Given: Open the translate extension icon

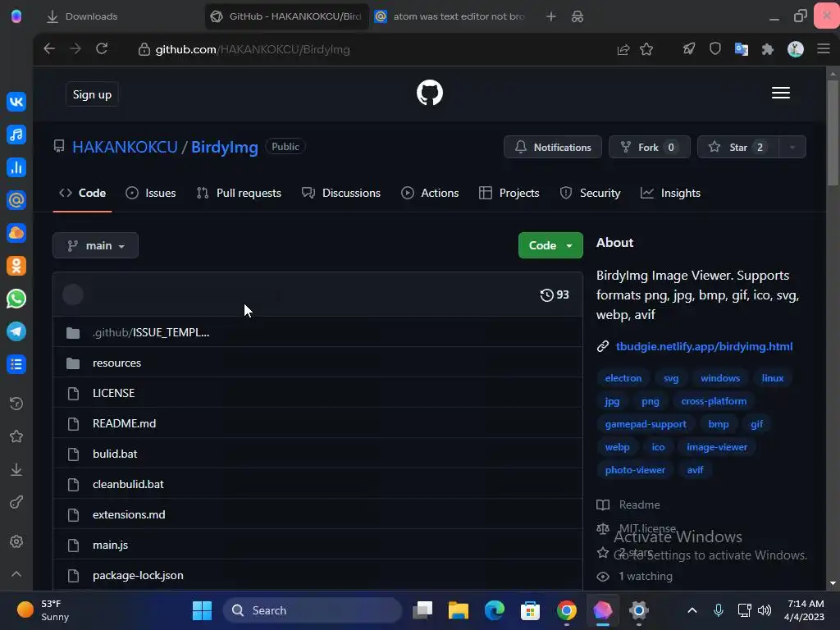Looking at the screenshot, I should [x=742, y=49].
